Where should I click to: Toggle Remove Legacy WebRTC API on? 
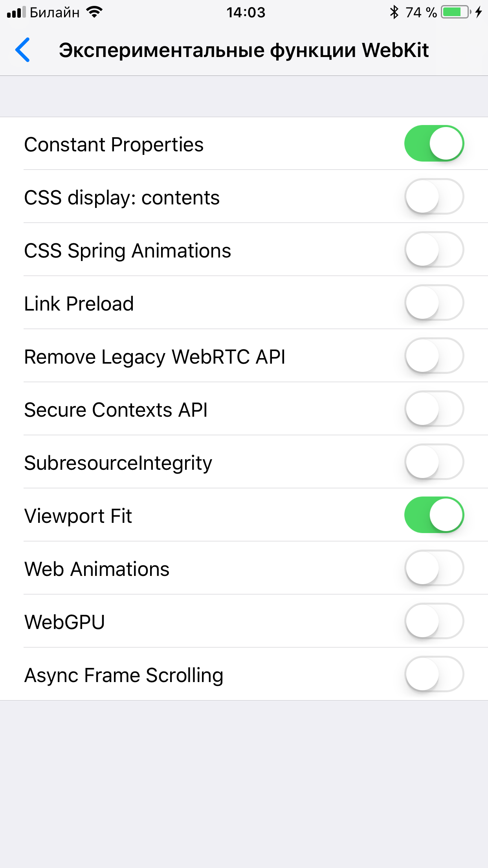coord(434,356)
